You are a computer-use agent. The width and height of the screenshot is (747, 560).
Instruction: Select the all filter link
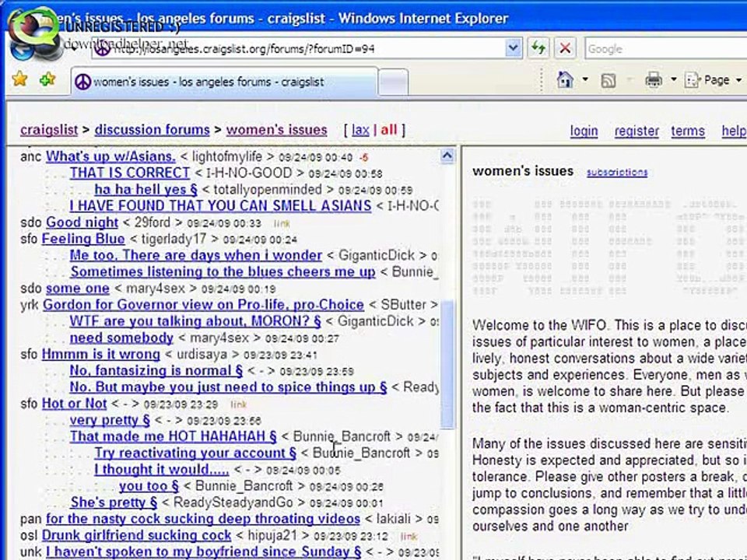389,130
